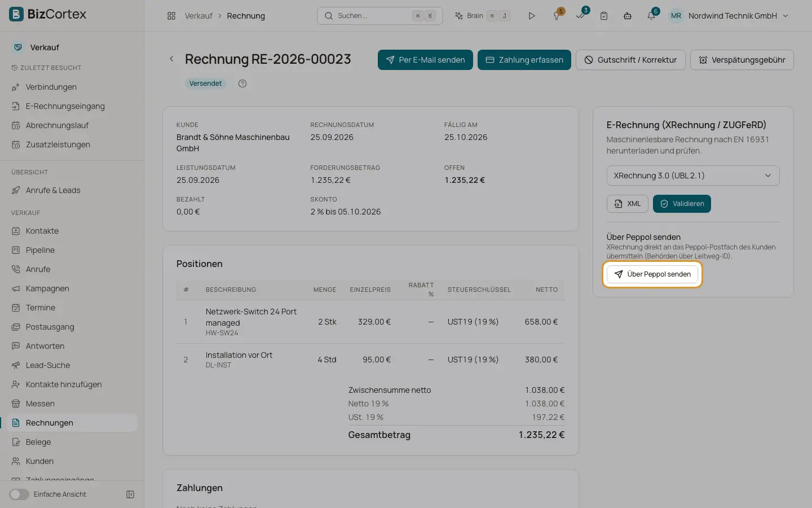Image resolution: width=812 pixels, height=508 pixels.
Task: Open the checkmark tasks icon with badge 3
Action: coord(580,16)
